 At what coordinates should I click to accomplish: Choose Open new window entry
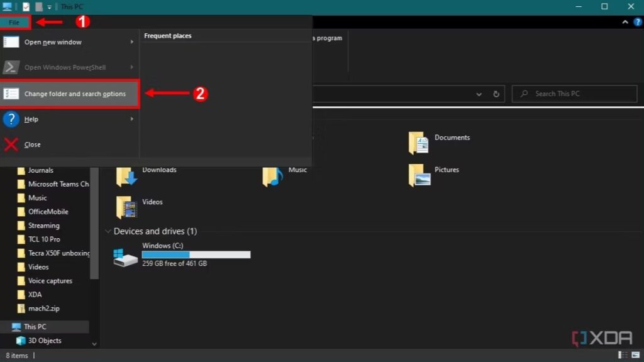69,42
